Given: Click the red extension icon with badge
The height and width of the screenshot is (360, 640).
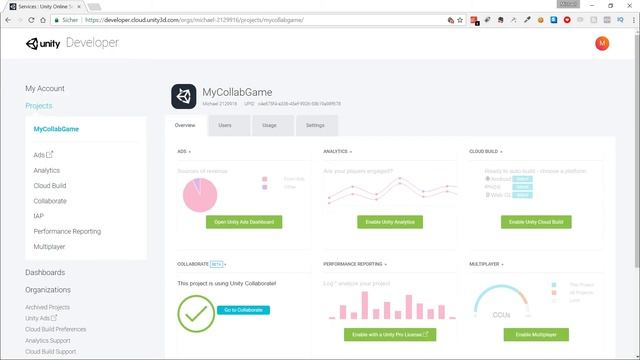Looking at the screenshot, I should pyautogui.click(x=474, y=20).
